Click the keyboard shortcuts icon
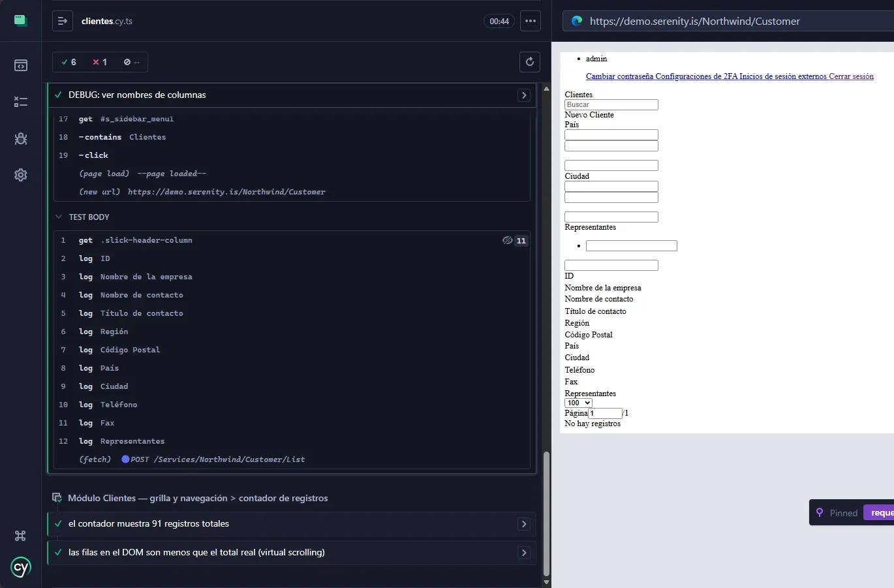 click(20, 536)
